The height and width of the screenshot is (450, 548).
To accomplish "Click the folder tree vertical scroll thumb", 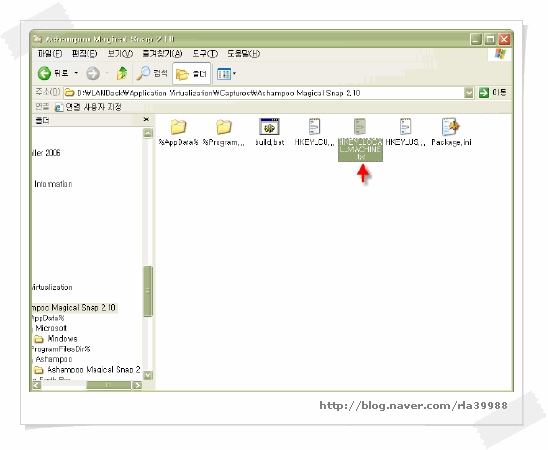I will click(148, 291).
